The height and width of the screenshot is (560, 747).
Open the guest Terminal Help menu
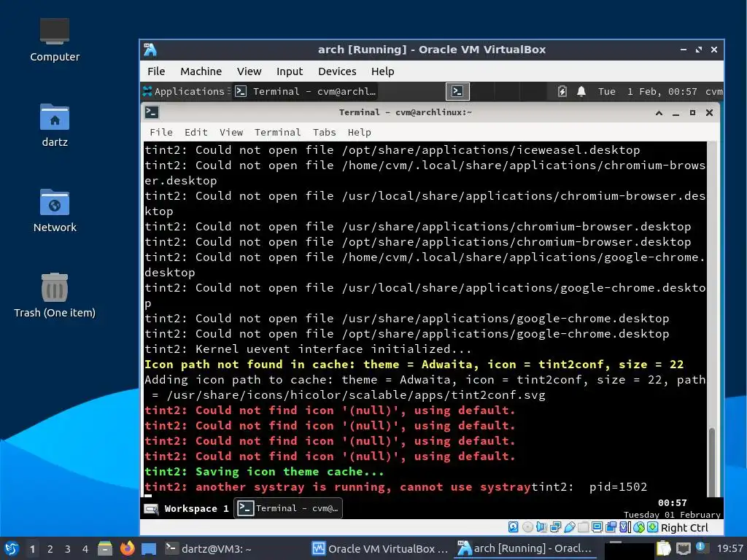(359, 133)
